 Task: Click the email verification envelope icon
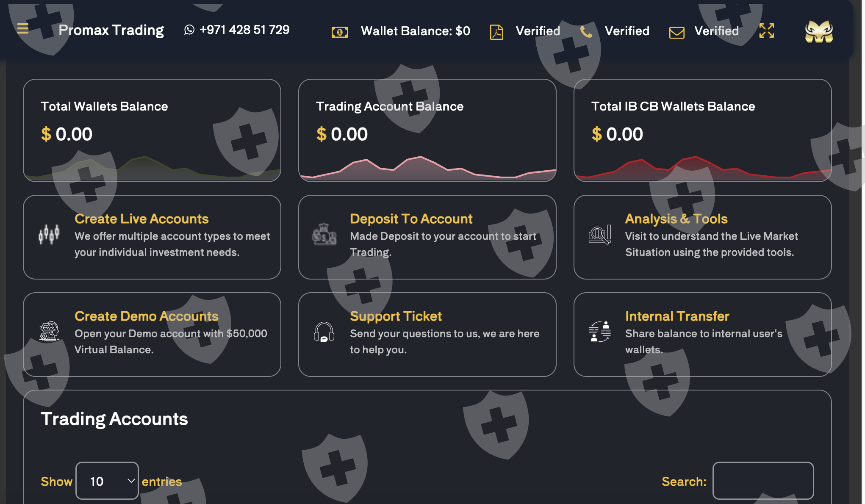point(676,32)
